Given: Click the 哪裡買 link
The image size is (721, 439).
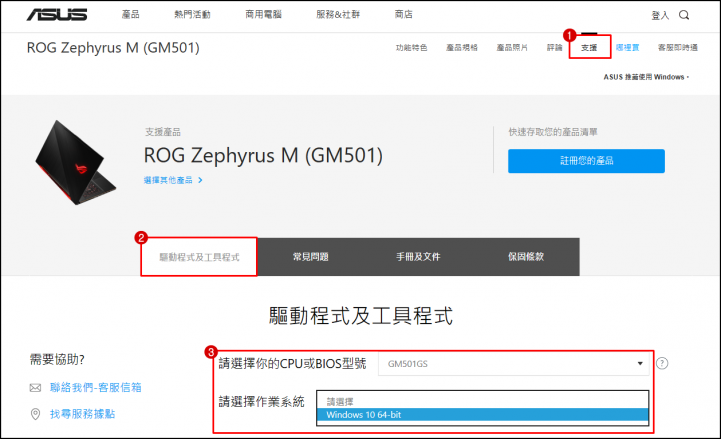Looking at the screenshot, I should click(x=628, y=47).
